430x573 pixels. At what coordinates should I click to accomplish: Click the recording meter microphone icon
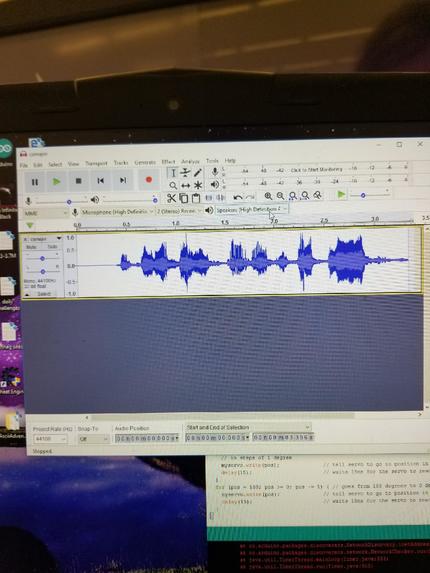click(x=215, y=171)
